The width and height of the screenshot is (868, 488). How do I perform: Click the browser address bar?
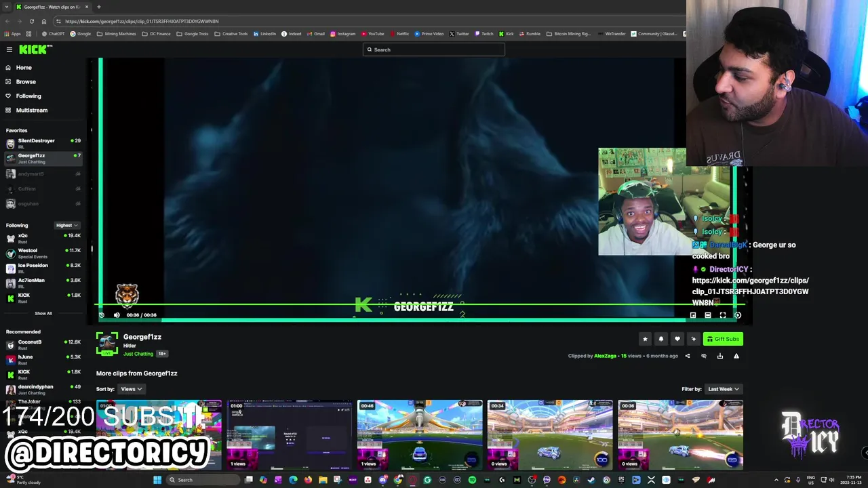coord(366,21)
